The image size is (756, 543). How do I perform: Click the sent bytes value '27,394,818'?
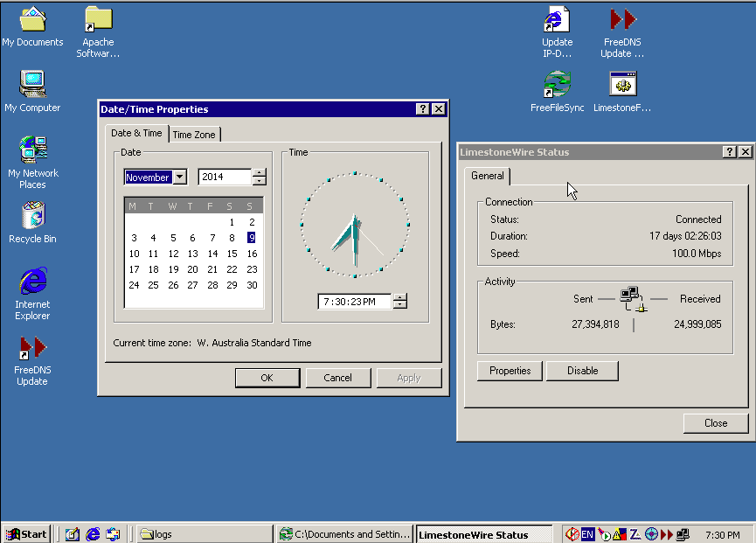tap(595, 324)
